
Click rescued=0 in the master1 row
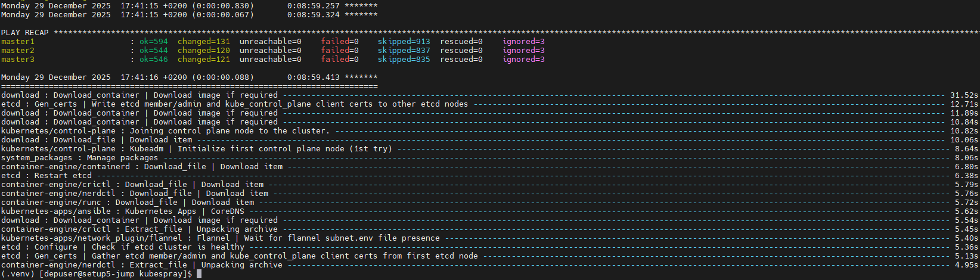pos(461,42)
